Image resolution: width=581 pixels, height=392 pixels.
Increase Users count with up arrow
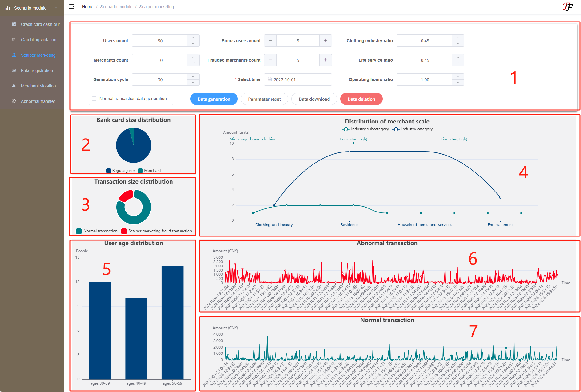(x=193, y=38)
